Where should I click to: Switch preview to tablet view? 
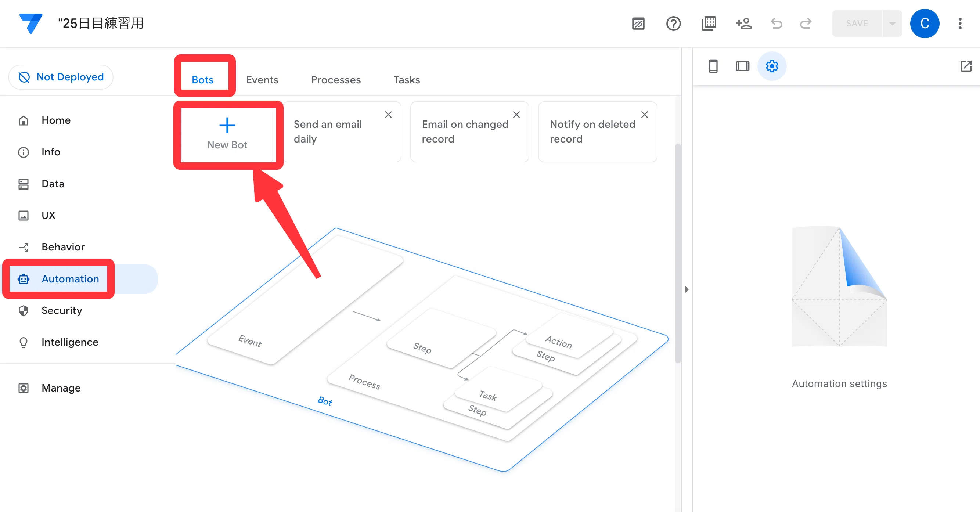tap(742, 66)
